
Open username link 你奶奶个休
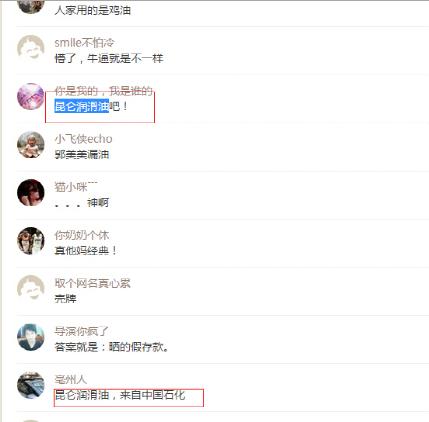(82, 235)
